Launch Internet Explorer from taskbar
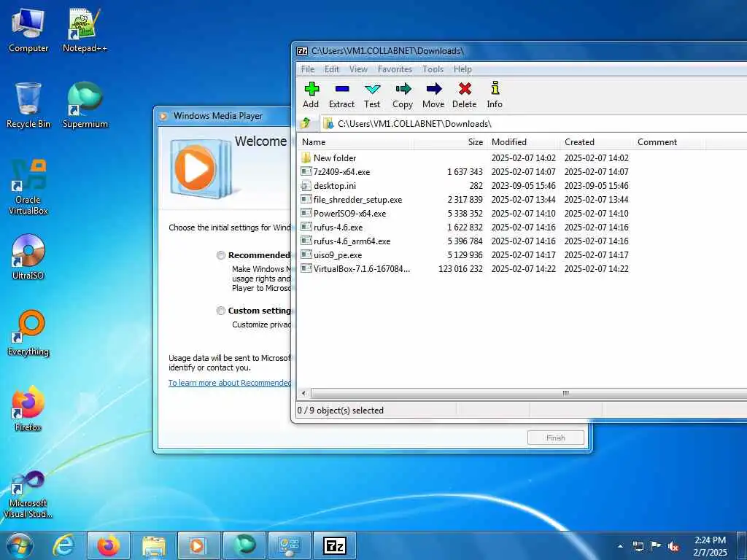747x560 pixels. pyautogui.click(x=63, y=545)
